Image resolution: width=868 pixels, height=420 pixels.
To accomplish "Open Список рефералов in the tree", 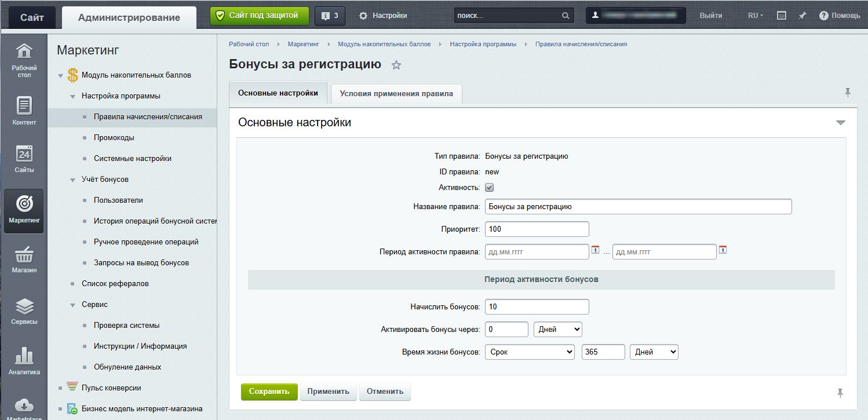I will (x=115, y=284).
